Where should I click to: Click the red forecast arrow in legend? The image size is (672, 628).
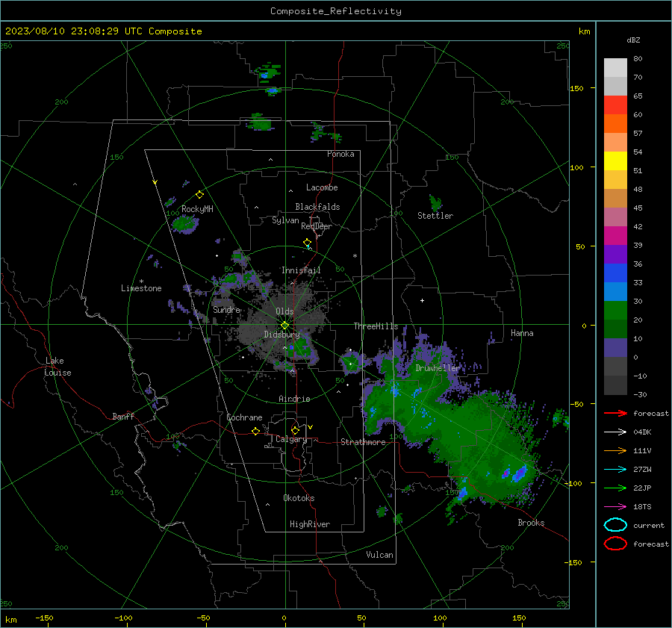pos(615,413)
